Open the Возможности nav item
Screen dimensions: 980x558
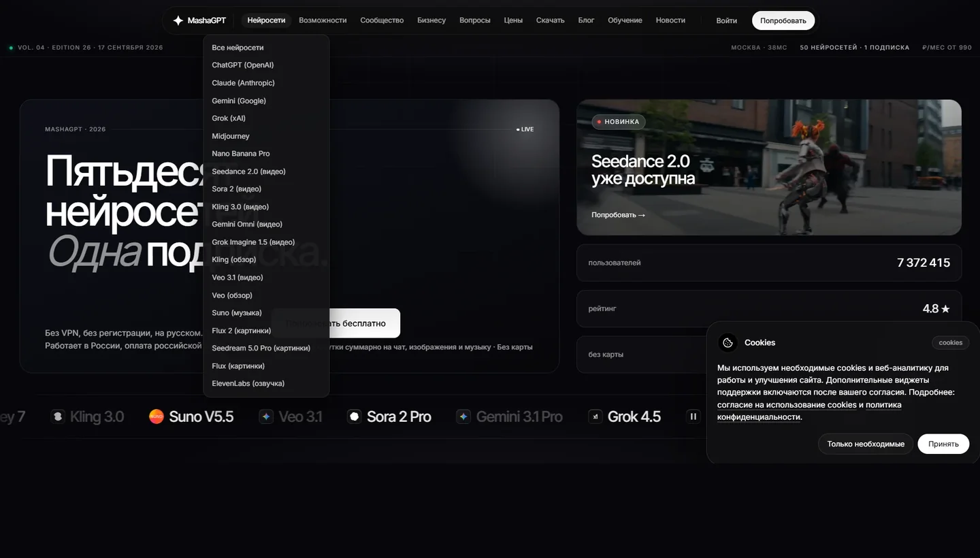[x=323, y=20]
